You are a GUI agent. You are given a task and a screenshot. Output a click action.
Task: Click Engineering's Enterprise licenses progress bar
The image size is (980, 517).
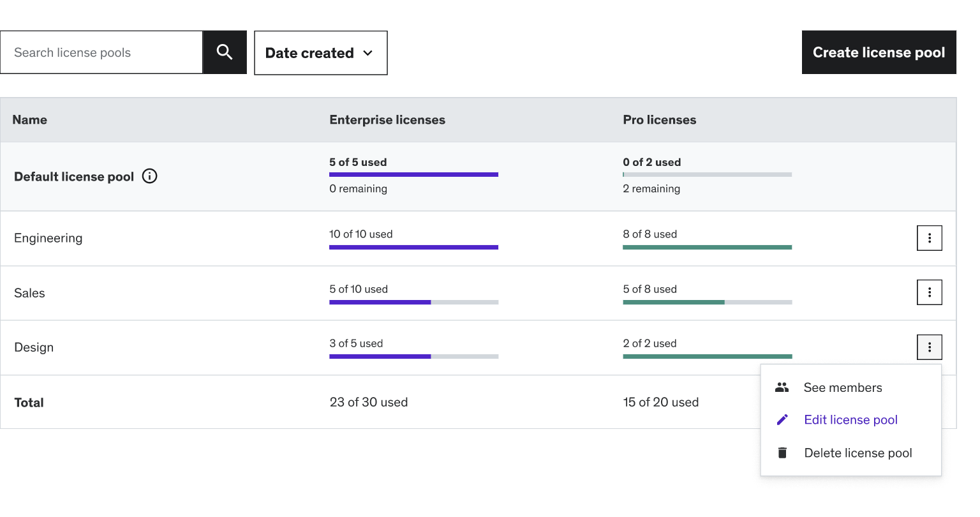click(413, 247)
